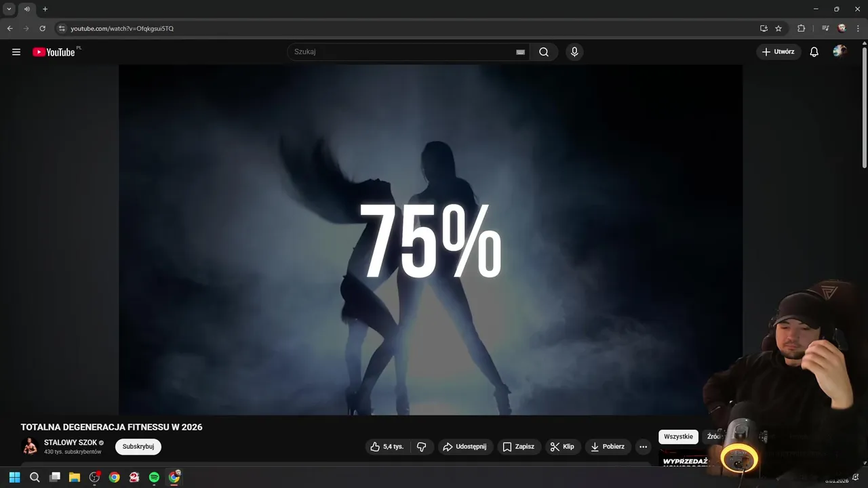Open the YouTube hamburger guide menu
The height and width of the screenshot is (488, 868).
point(16,52)
